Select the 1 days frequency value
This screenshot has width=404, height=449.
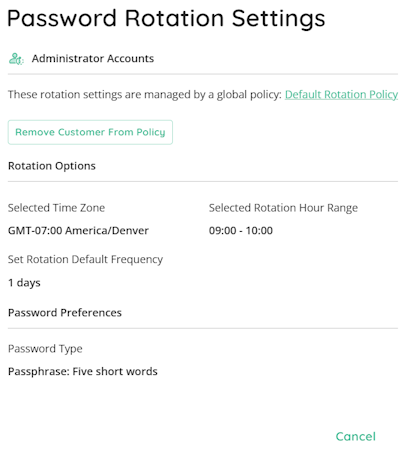pos(24,283)
